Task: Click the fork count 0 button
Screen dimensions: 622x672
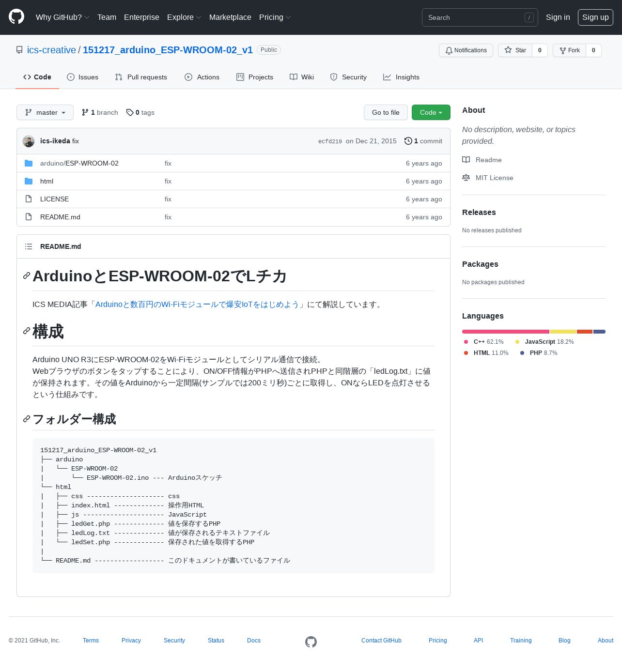Action: [593, 50]
